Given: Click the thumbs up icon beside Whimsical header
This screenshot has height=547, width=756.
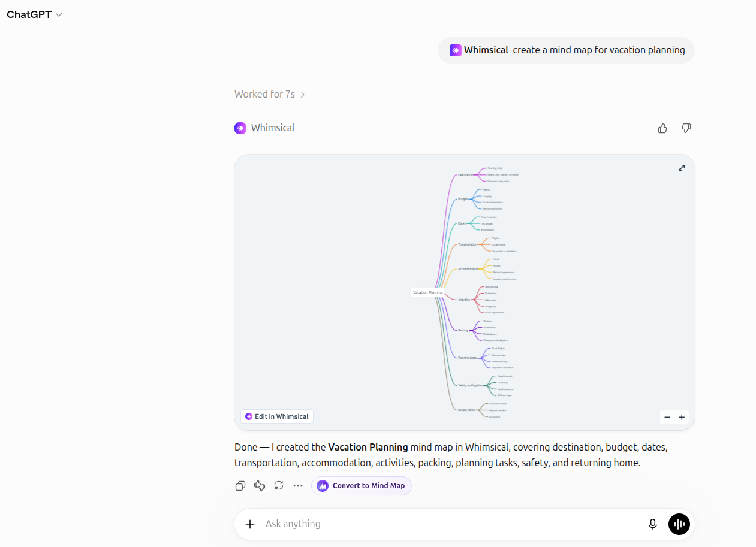Looking at the screenshot, I should [662, 128].
